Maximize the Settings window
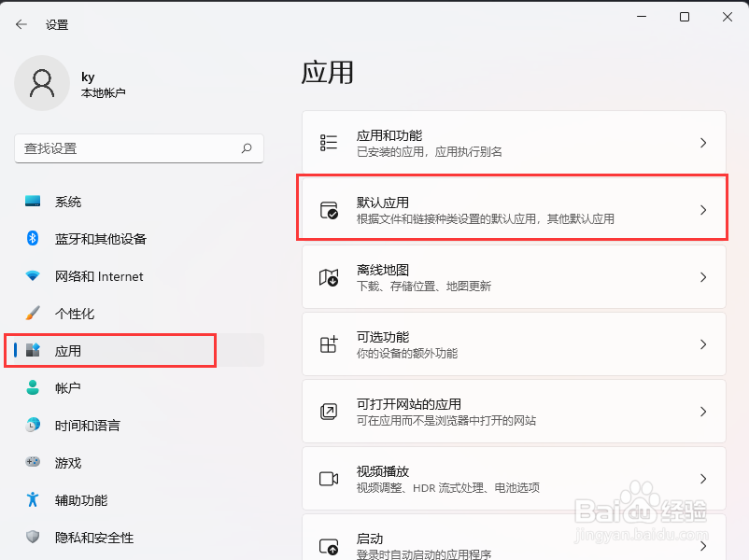This screenshot has height=560, width=749. tap(685, 17)
